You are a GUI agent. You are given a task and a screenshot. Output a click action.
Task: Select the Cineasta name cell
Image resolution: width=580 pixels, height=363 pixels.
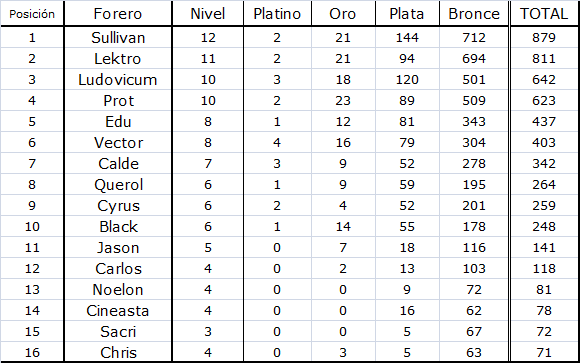click(118, 310)
